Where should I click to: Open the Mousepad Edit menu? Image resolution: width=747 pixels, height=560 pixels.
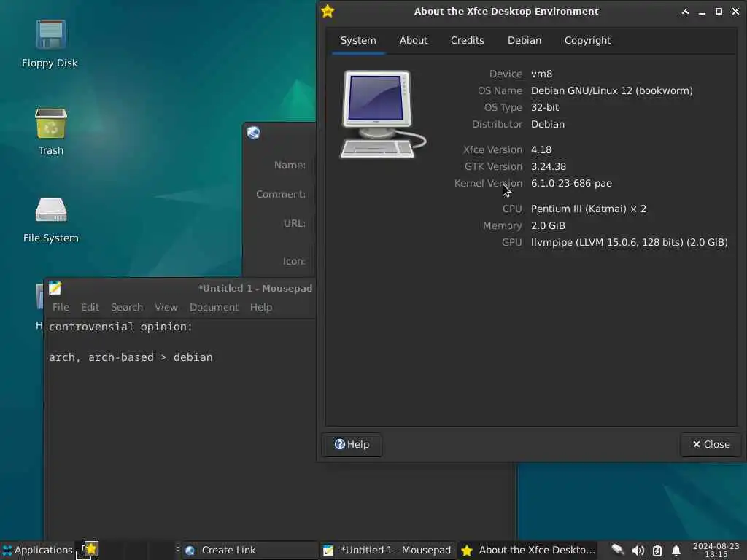(x=90, y=307)
